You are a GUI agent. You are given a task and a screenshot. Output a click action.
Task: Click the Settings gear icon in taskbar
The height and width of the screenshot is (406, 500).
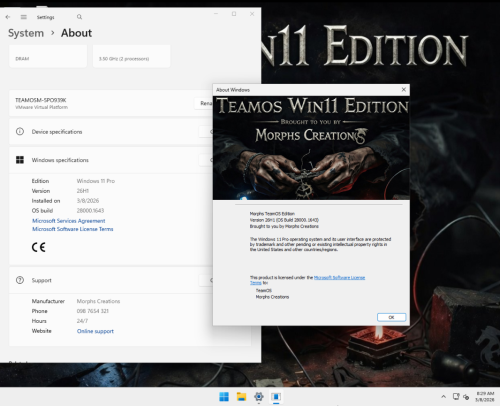259,397
